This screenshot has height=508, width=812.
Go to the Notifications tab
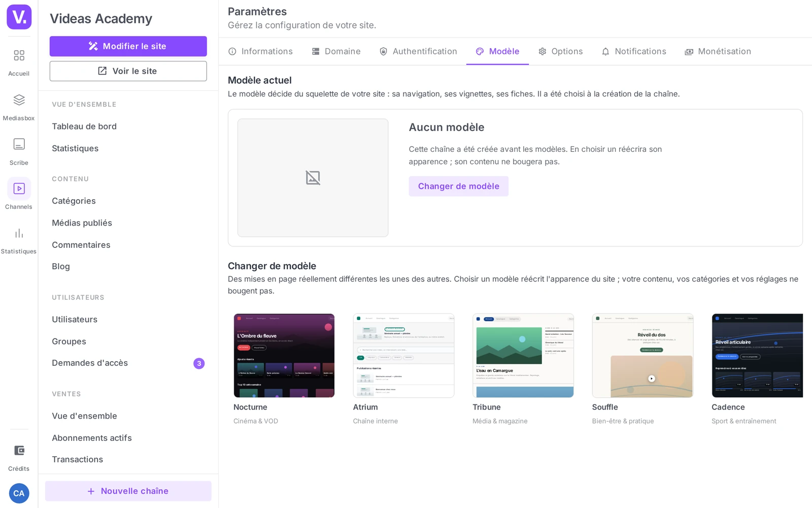633,51
